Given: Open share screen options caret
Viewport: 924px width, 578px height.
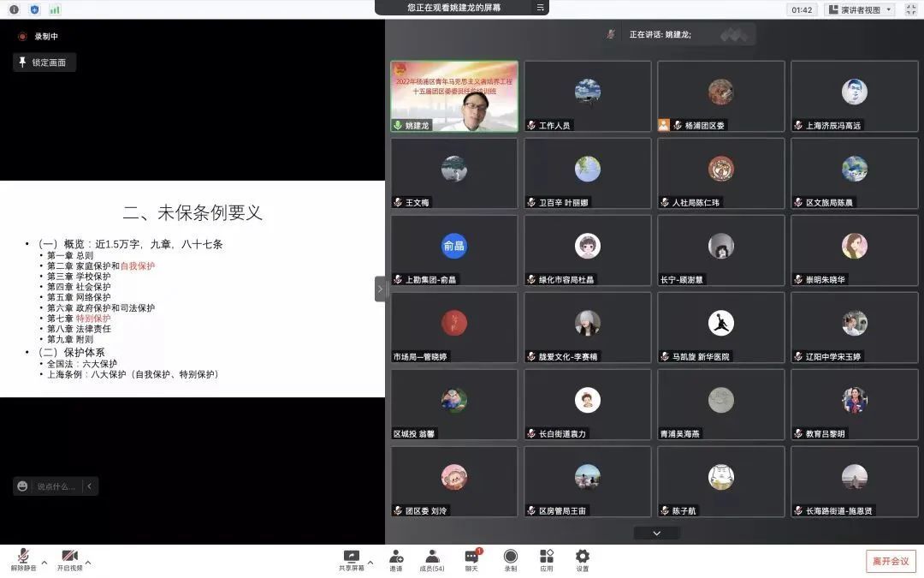Looking at the screenshot, I should coord(370,563).
